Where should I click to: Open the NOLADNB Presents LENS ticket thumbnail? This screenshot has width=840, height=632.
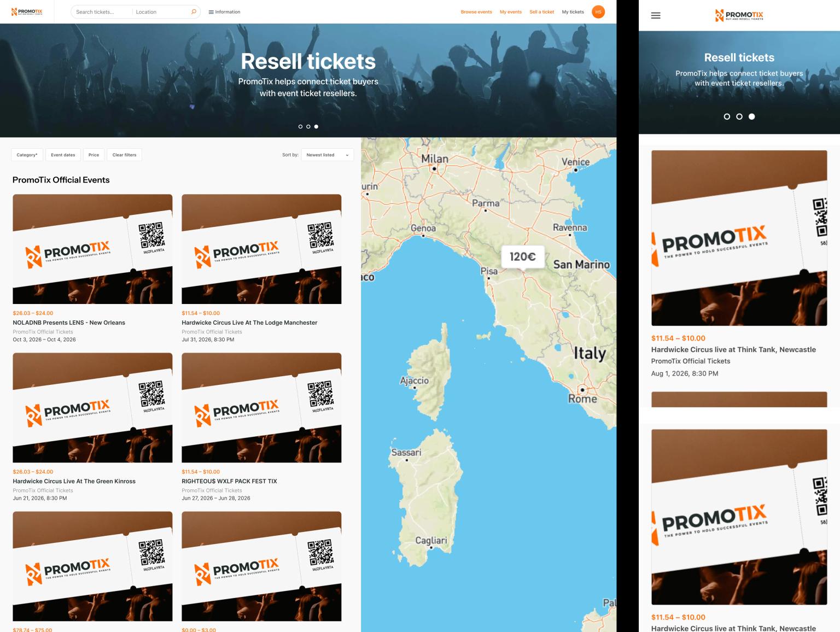point(92,249)
